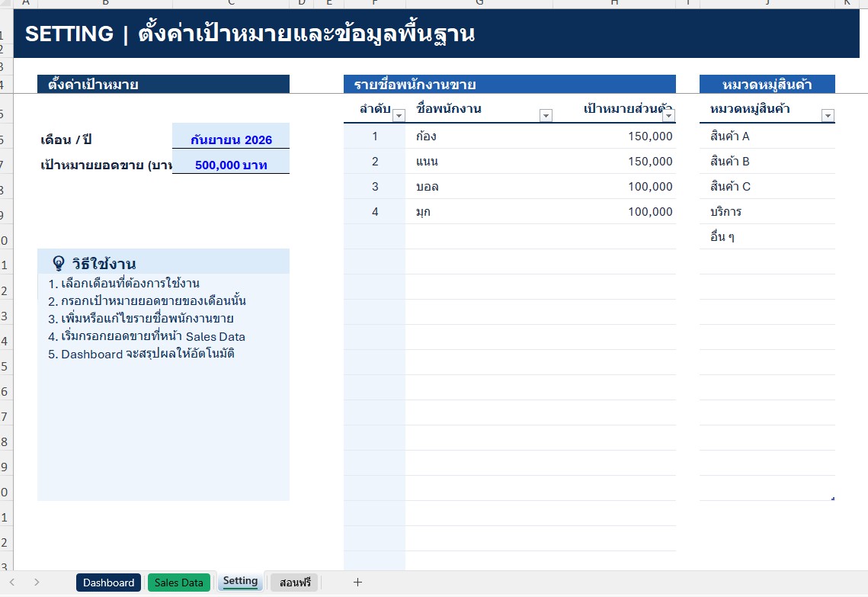Select มุก's target cell 100,000
Image resolution: width=868 pixels, height=597 pixels.
[x=614, y=211]
